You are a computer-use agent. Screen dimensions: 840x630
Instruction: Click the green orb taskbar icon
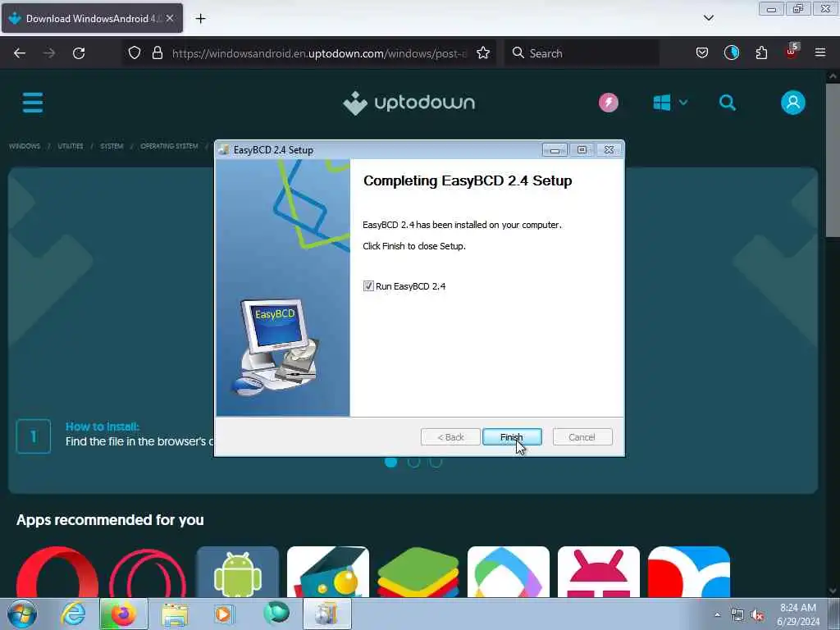276,614
